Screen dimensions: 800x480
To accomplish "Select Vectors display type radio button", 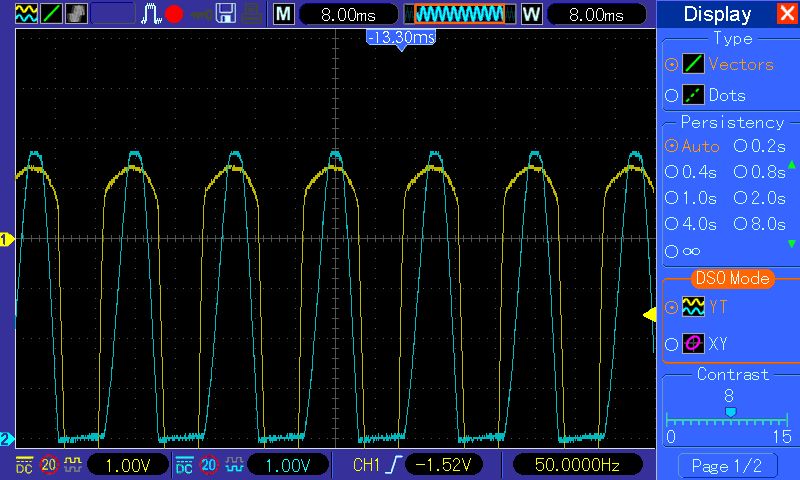I will click(671, 64).
